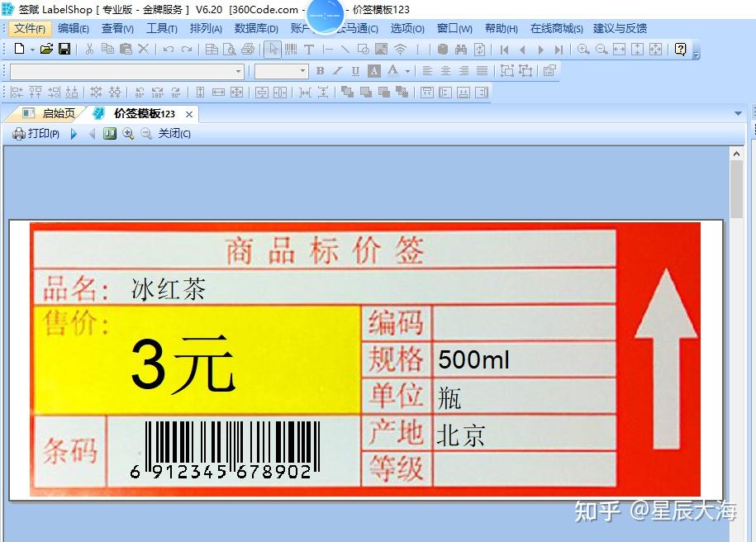Toggle bold text formatting

[x=321, y=71]
